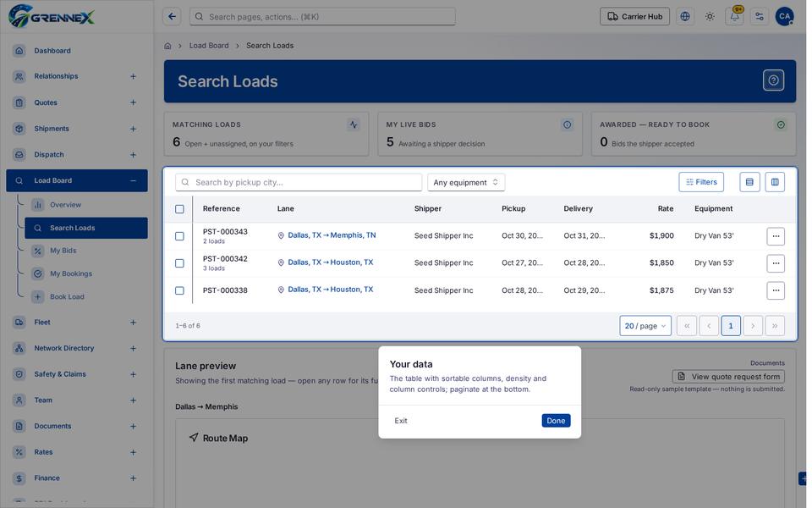Open My Bookings under Load Board

click(x=86, y=273)
